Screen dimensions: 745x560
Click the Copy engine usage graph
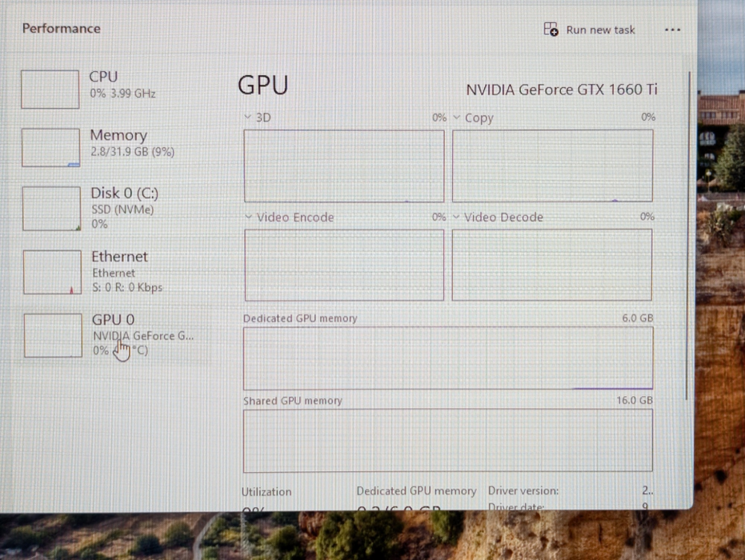click(553, 166)
